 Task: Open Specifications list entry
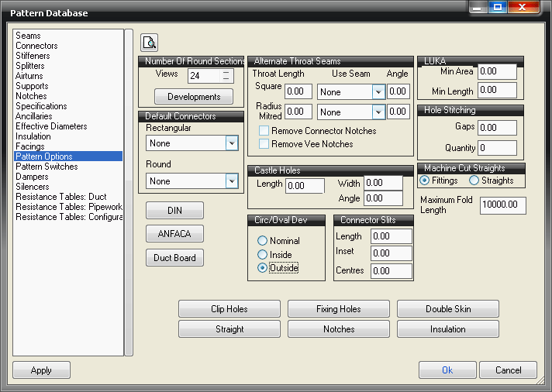click(x=41, y=106)
